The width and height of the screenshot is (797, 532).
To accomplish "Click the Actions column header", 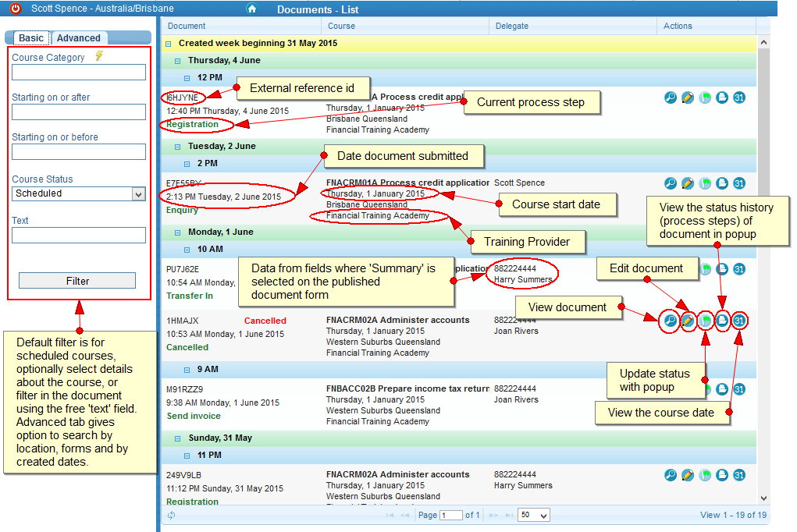I will pos(706,26).
